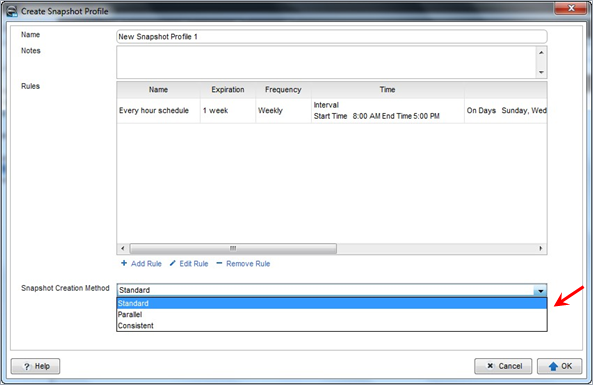
Task: Click the Remove Rule link
Action: click(243, 264)
